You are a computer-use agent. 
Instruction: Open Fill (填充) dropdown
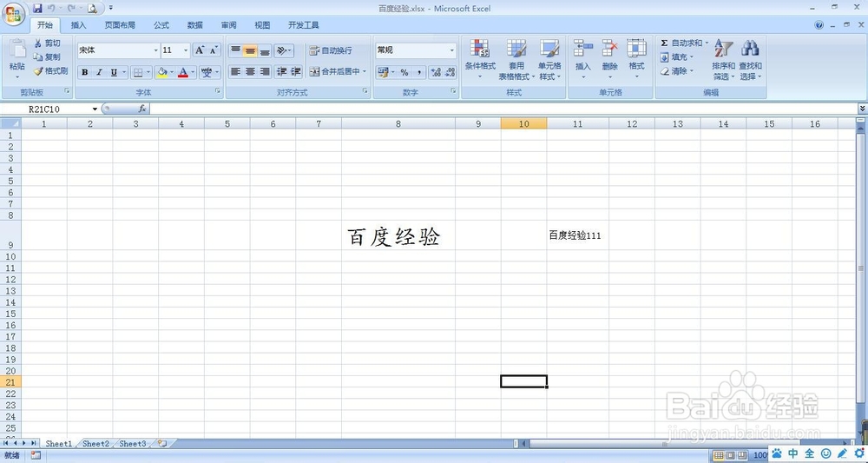(676, 57)
